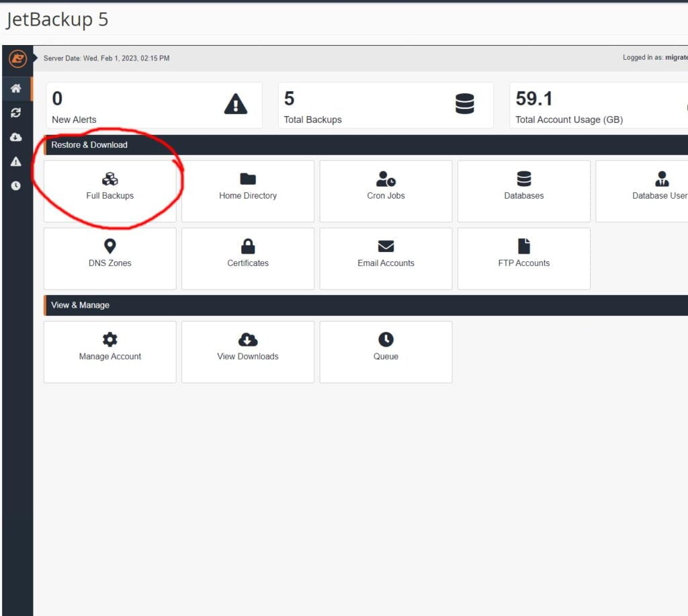
Task: Open the Home icon in the sidebar
Action: [x=16, y=88]
